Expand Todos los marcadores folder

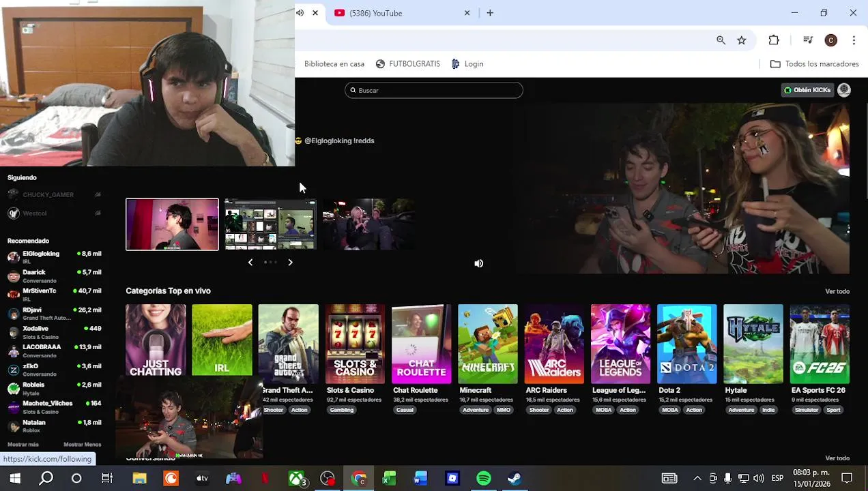[x=814, y=64]
